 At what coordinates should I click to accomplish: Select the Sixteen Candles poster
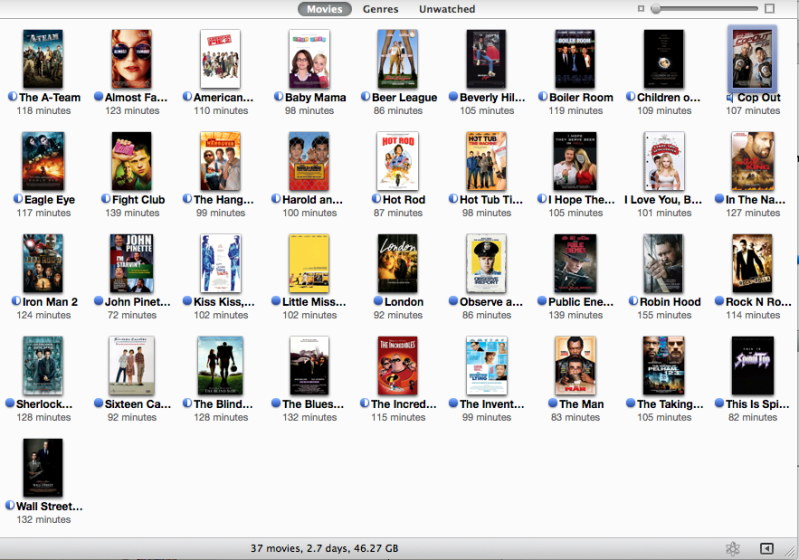coord(132,366)
